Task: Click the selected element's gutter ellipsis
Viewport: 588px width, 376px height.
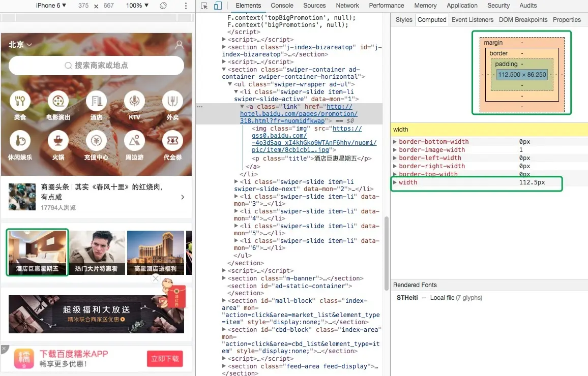Action: click(x=199, y=107)
